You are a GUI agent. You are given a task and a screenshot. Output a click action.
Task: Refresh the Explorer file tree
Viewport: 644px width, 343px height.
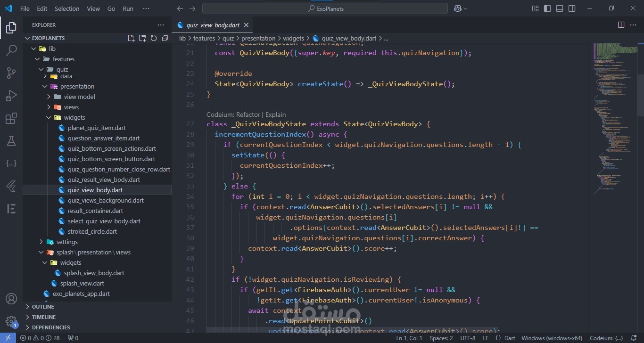click(x=154, y=38)
